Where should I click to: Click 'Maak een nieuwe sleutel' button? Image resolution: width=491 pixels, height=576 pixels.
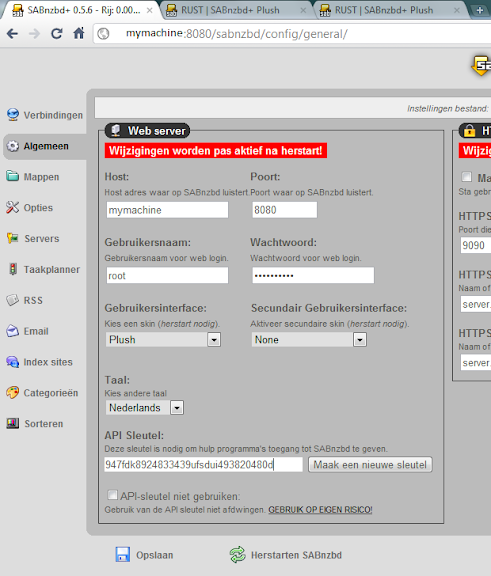coord(370,465)
